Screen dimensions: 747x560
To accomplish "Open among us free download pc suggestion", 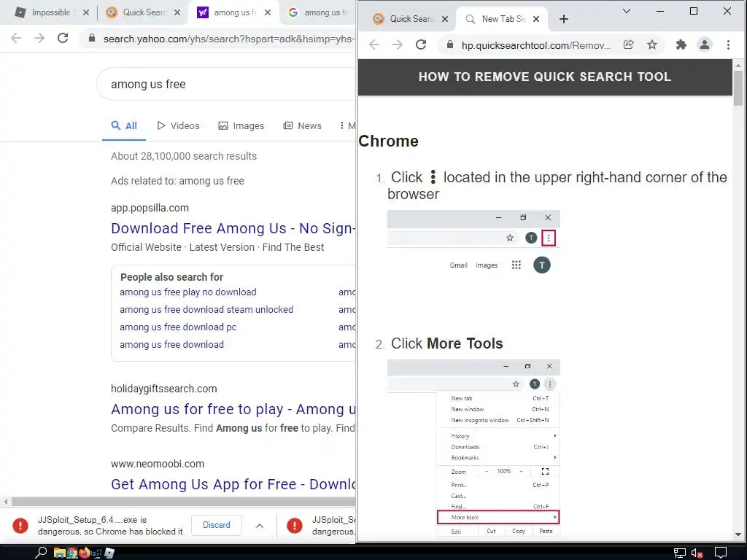I will click(178, 327).
